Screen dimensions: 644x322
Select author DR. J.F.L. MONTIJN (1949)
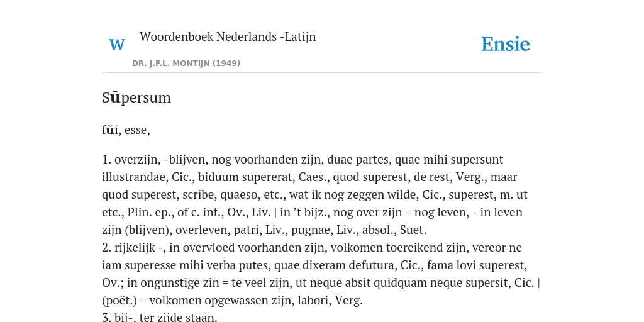pyautogui.click(x=186, y=64)
